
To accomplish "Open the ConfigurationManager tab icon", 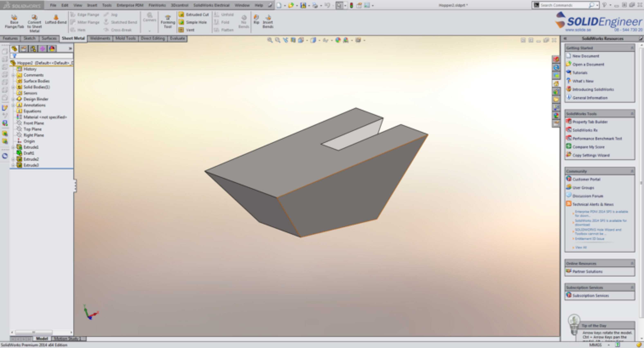I will point(33,49).
